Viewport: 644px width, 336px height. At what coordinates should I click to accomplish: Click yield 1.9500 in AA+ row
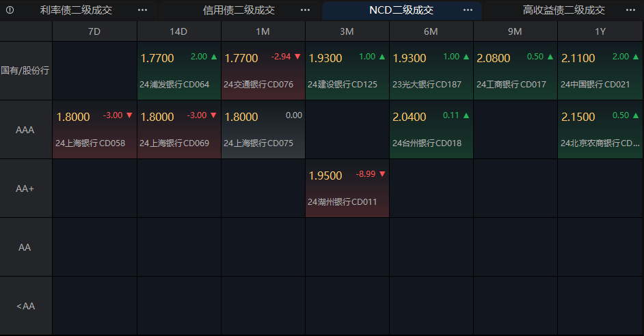[325, 176]
